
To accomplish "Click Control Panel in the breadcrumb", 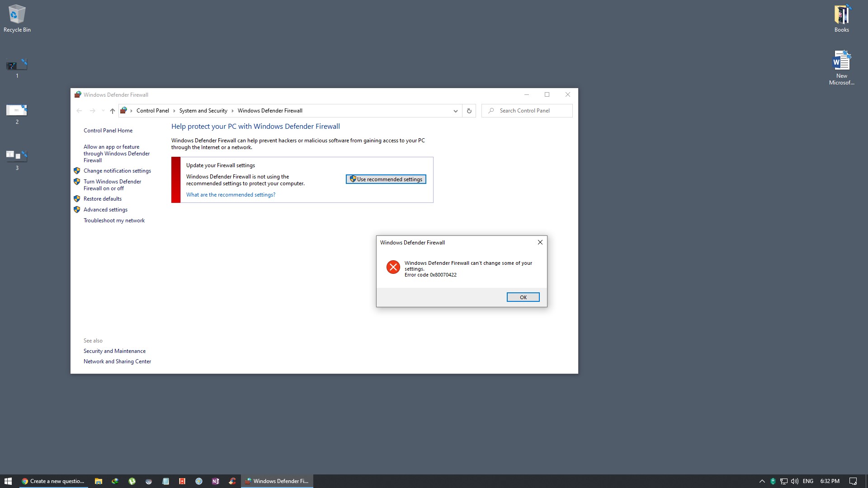I will click(x=152, y=111).
